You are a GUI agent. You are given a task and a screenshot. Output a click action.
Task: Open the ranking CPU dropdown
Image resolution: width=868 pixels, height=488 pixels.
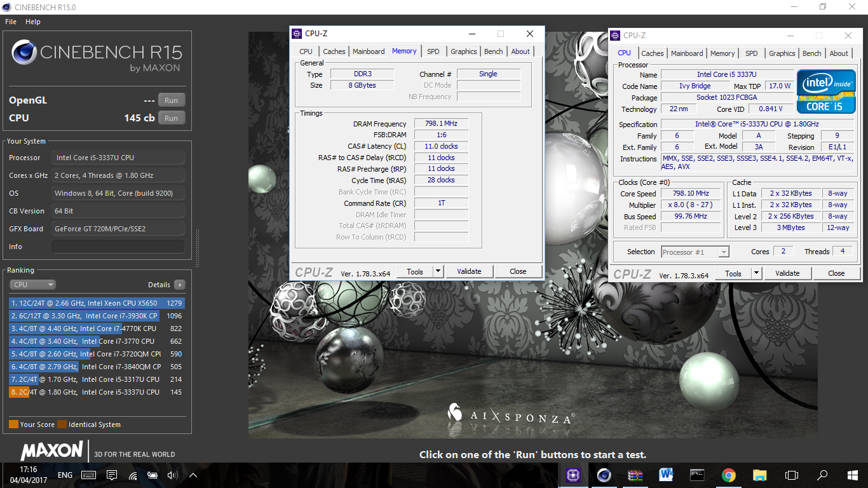pyautogui.click(x=32, y=285)
